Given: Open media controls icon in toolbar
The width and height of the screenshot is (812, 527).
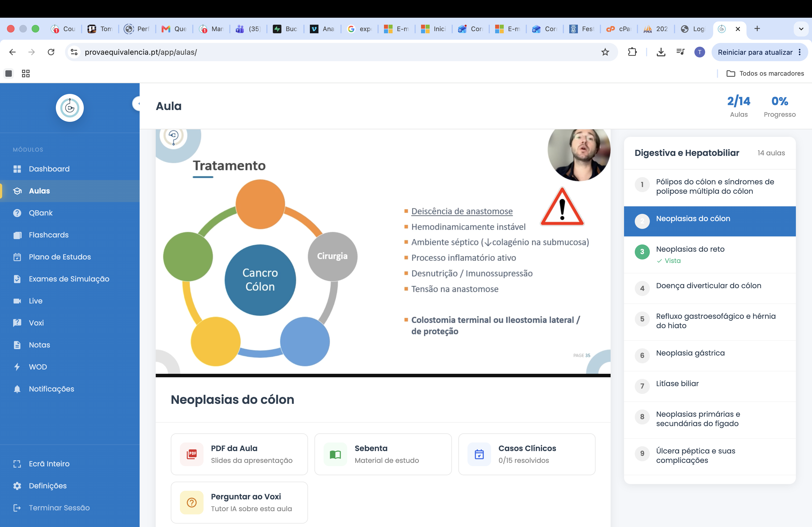Looking at the screenshot, I should point(680,52).
